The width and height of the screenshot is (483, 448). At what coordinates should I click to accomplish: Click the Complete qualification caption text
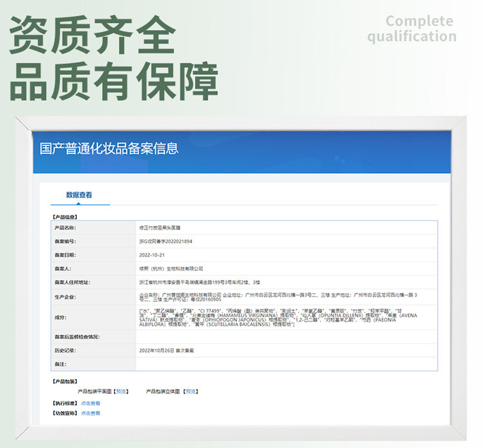pos(412,29)
